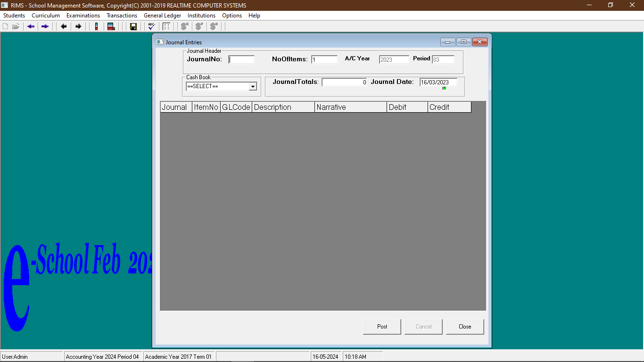This screenshot has width=644, height=362.
Task: Click the ABC spell check icon
Action: point(151,26)
